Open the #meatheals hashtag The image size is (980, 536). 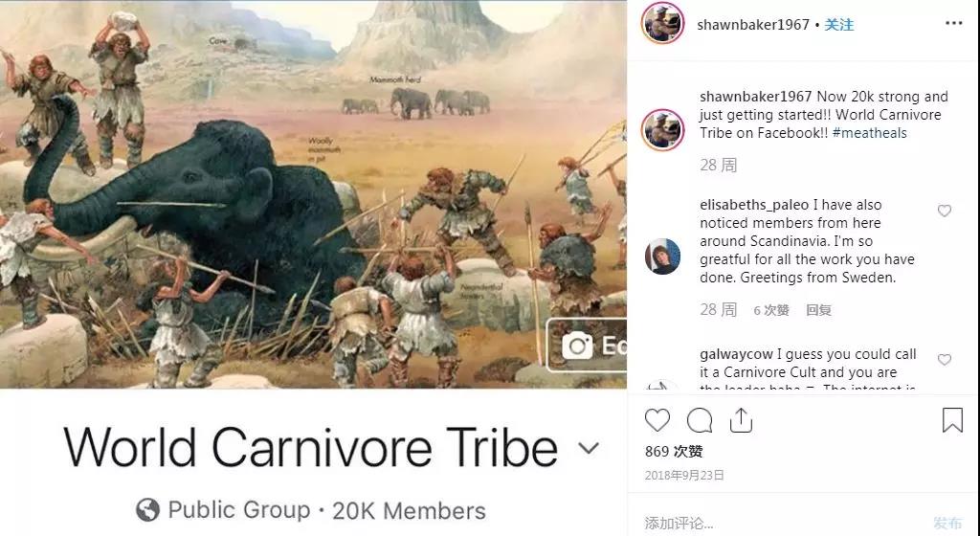point(869,132)
